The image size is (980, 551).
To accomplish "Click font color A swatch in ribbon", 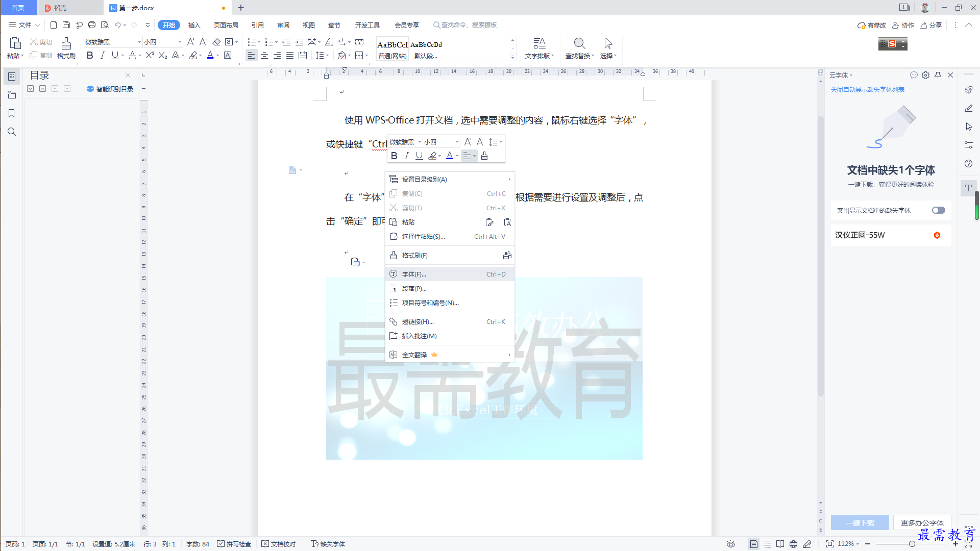I will click(210, 55).
